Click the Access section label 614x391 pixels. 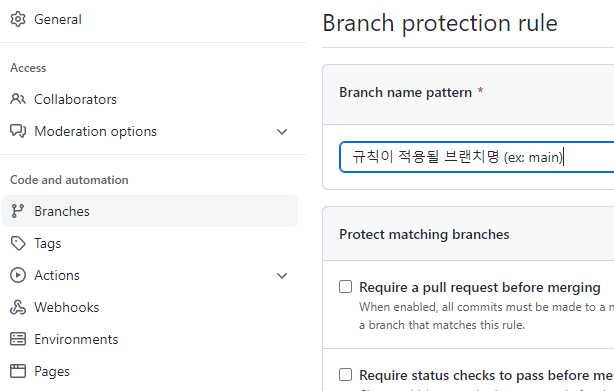pos(28,68)
